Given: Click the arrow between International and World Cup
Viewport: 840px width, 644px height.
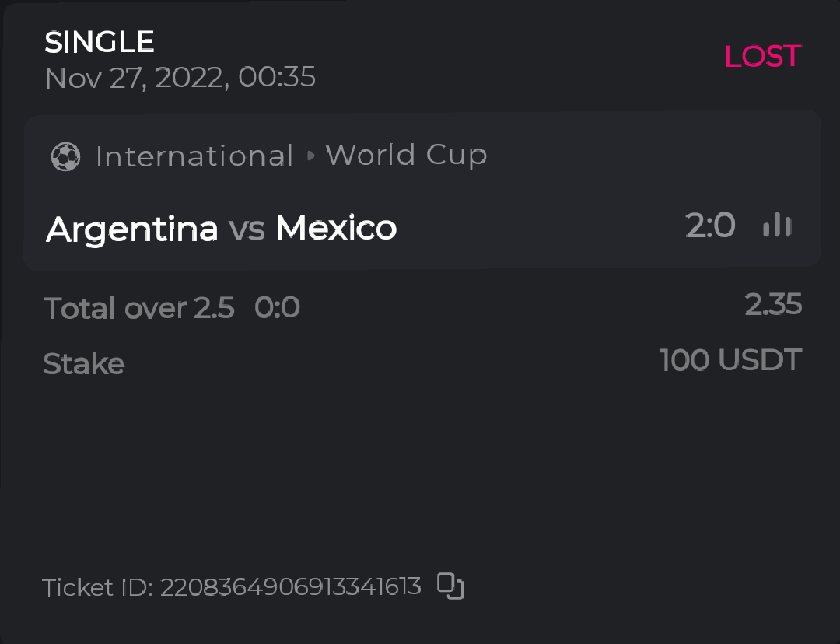Looking at the screenshot, I should pos(310,156).
